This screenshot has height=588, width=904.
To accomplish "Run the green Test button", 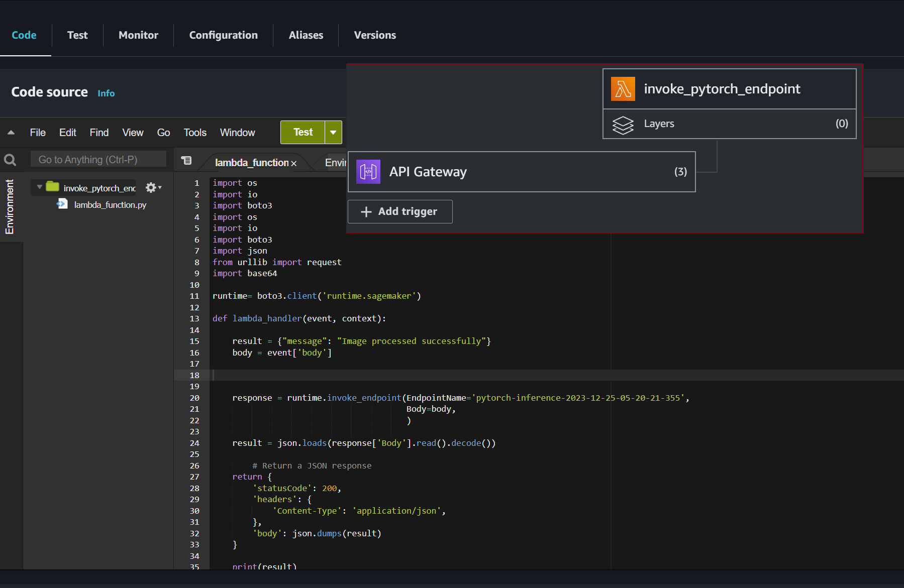I will [303, 132].
